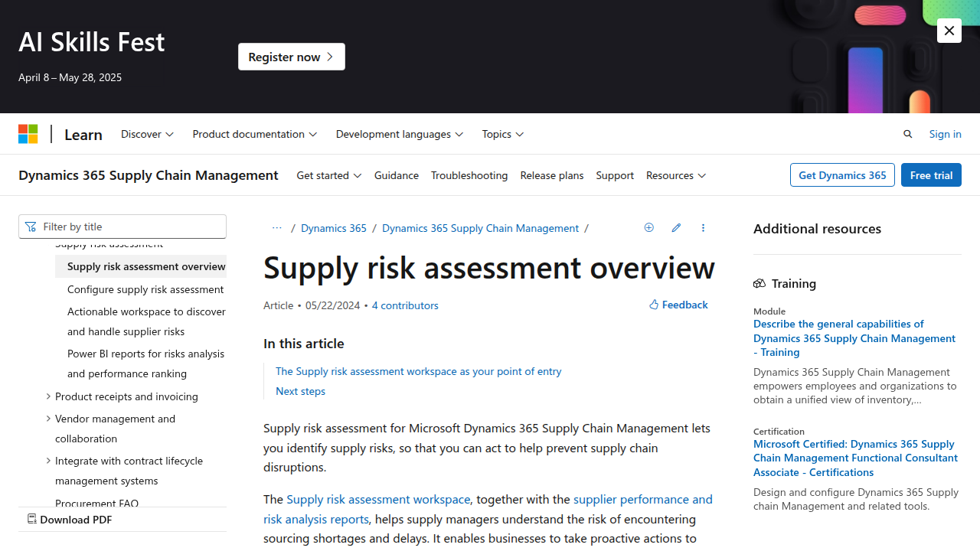Screen dimensions: 980x551
Task: Open Procurement FAQ page
Action: pyautogui.click(x=96, y=503)
